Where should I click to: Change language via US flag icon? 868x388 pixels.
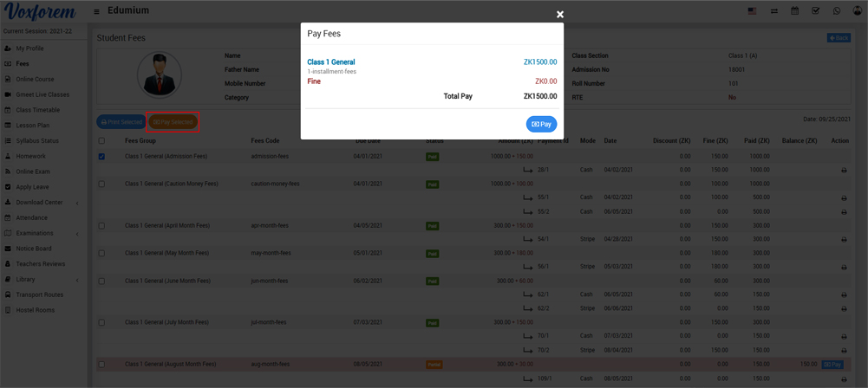coord(752,11)
